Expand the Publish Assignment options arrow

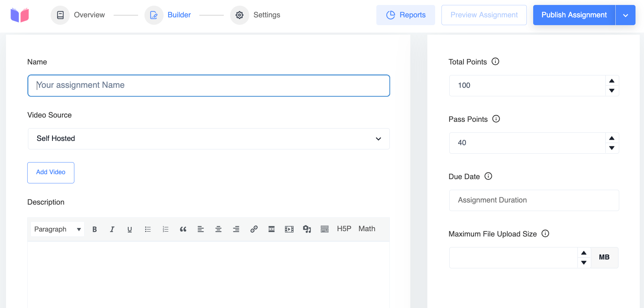(625, 15)
